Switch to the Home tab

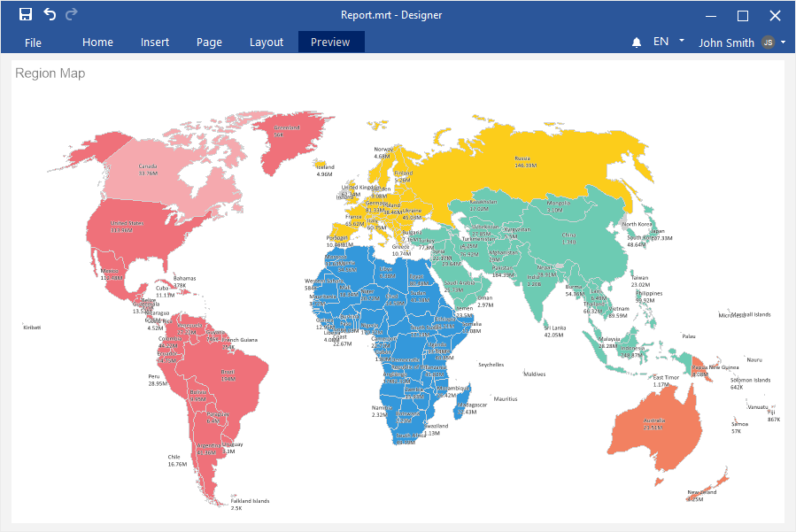[x=97, y=42]
